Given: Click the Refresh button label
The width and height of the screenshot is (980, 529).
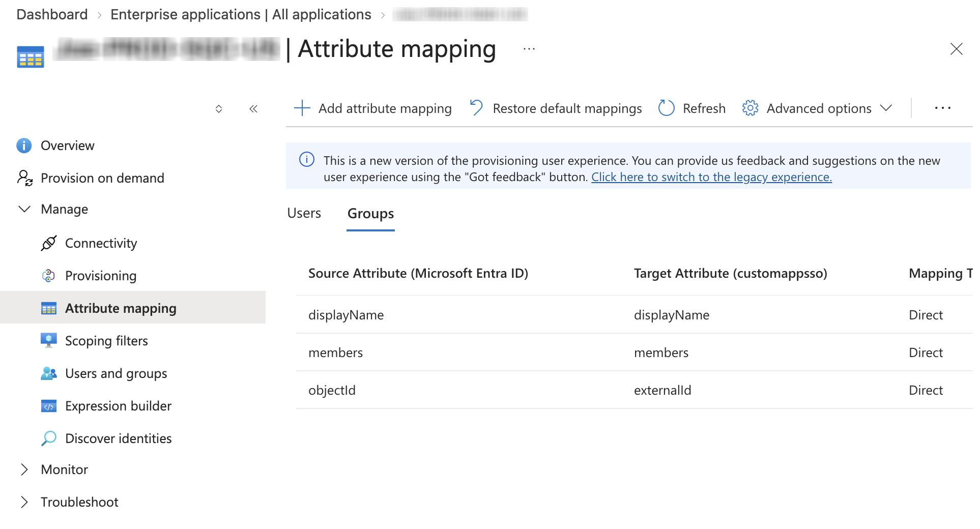Looking at the screenshot, I should click(704, 108).
